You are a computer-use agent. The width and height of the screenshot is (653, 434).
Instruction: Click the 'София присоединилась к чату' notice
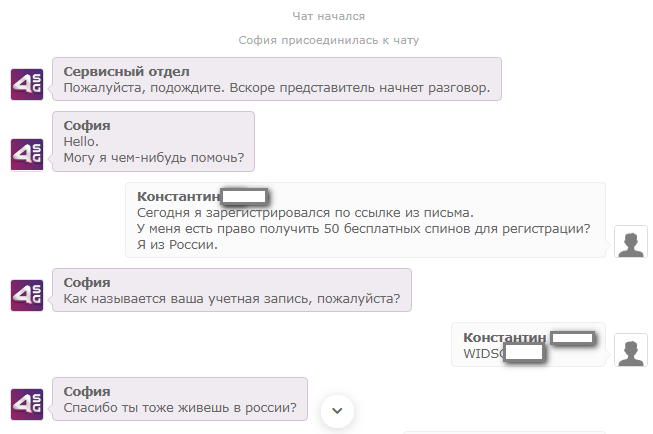[329, 40]
